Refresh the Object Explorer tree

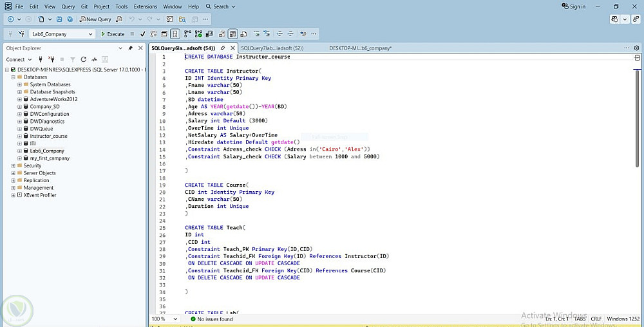(x=83, y=59)
